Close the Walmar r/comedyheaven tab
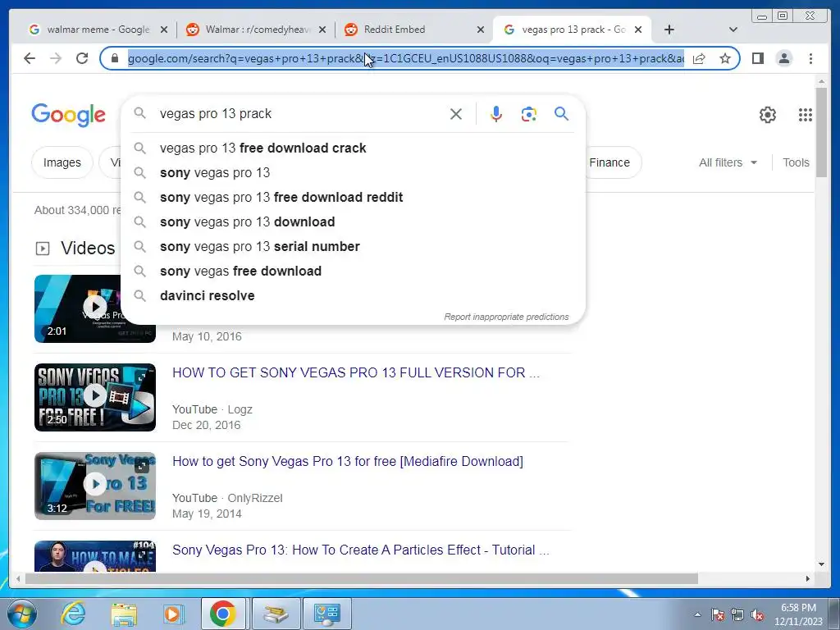This screenshot has height=630, width=840. click(x=322, y=30)
